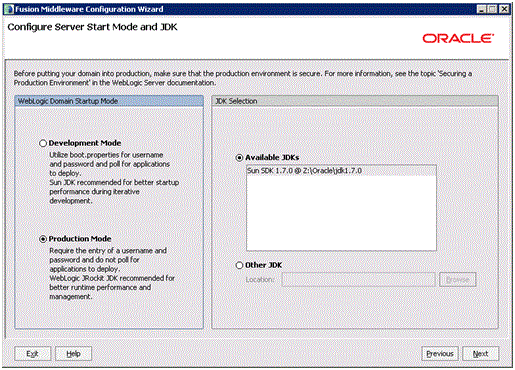This screenshot has height=370, width=515.
Task: Proceed with the Next button
Action: pyautogui.click(x=480, y=354)
